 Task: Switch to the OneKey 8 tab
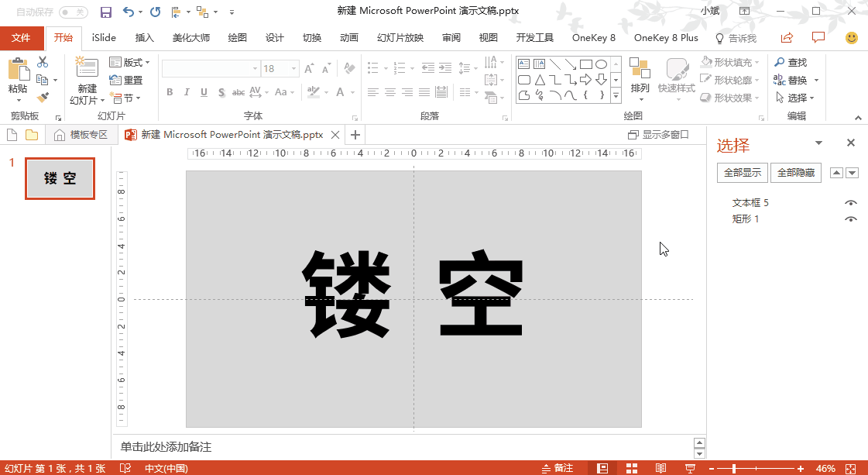coord(593,38)
